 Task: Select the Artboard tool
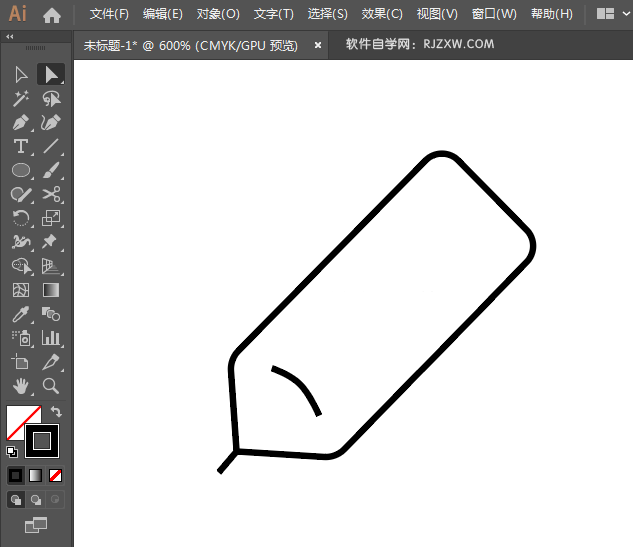[20, 362]
